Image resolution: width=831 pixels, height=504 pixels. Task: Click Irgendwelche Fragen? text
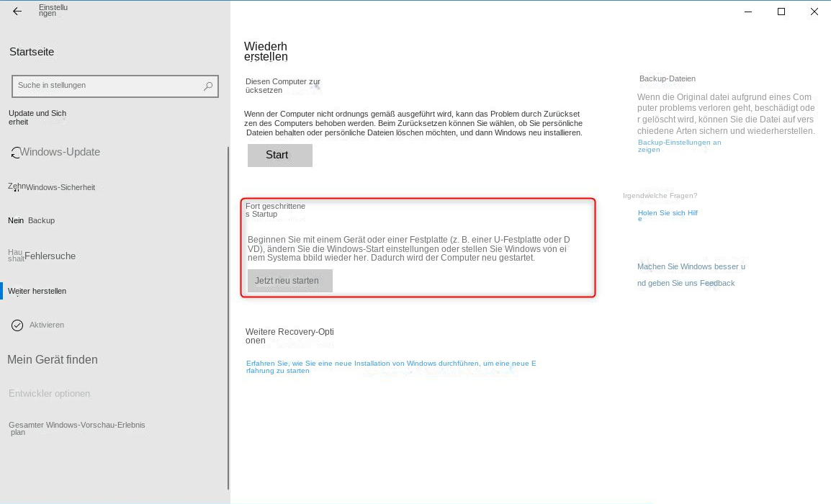pos(660,196)
